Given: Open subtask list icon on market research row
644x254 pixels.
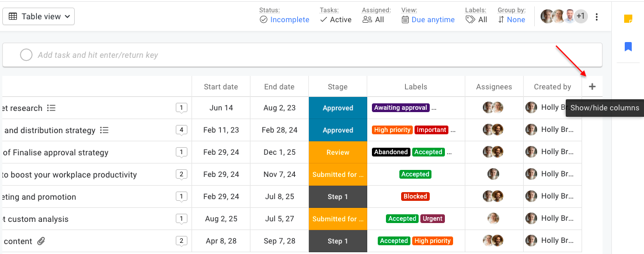Looking at the screenshot, I should tap(51, 108).
